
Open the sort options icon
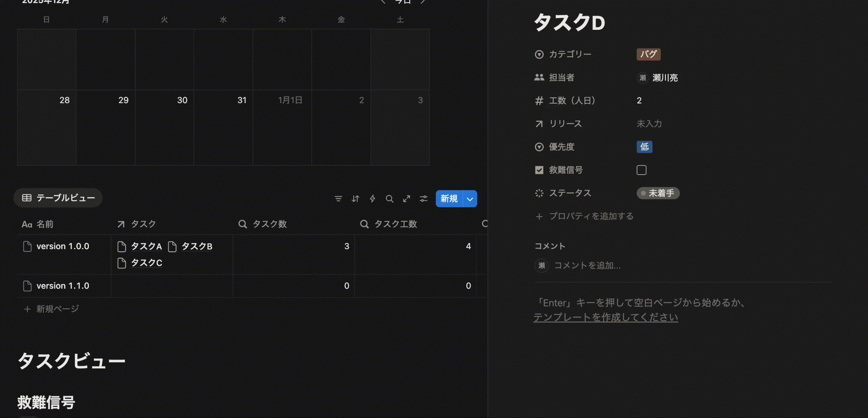(355, 199)
